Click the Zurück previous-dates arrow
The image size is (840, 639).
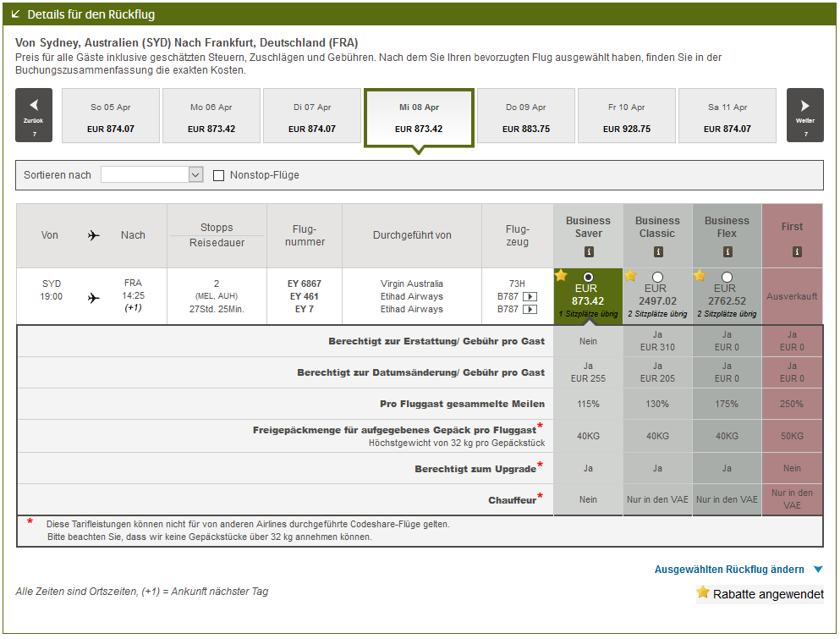34,115
